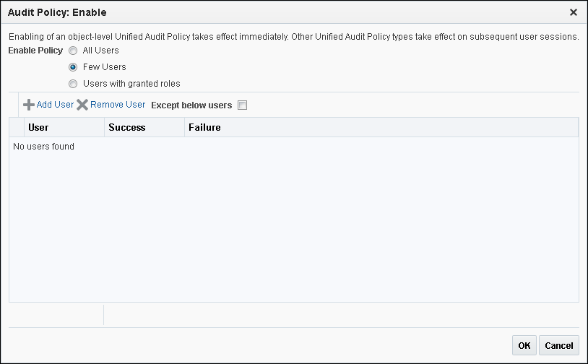Click the Audit Policy: Enable title bar
Screen dimensions: 588x364
tap(57, 12)
